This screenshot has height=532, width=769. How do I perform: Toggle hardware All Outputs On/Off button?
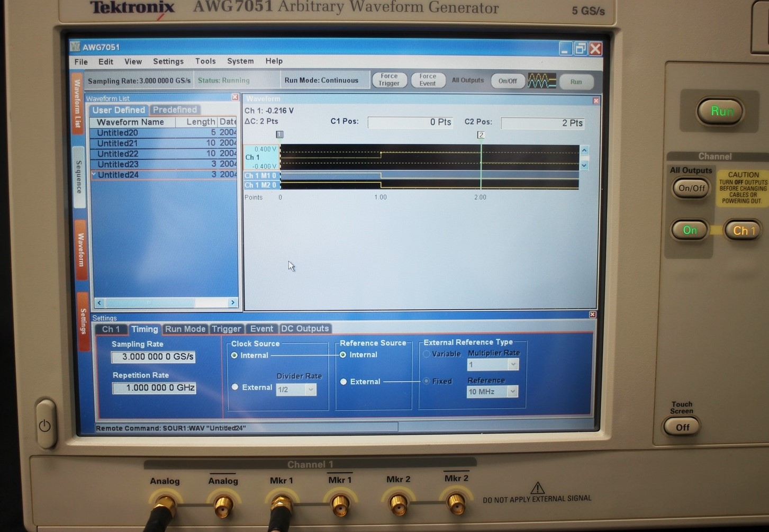pos(691,188)
